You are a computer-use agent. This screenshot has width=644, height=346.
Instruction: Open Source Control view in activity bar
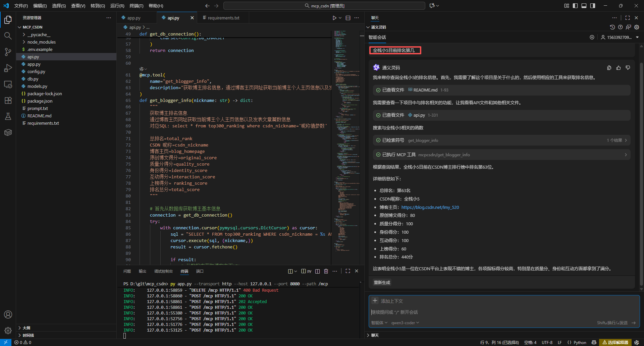[x=8, y=52]
